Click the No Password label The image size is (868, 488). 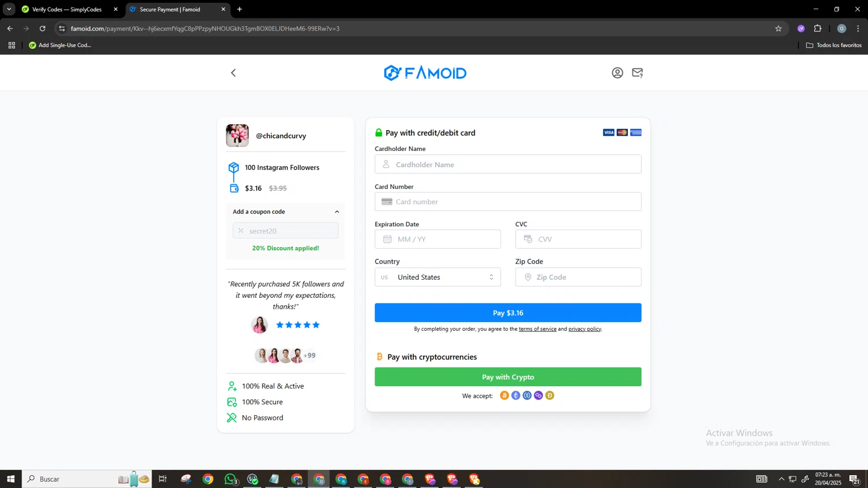coord(263,417)
